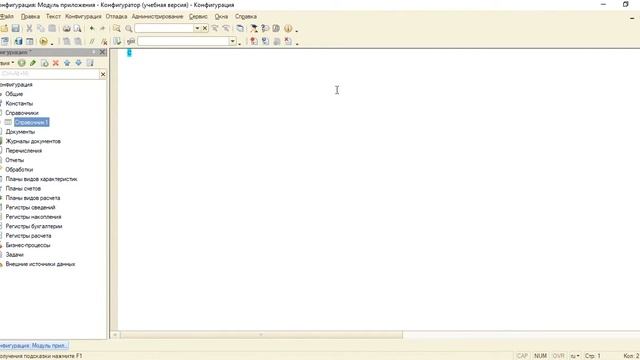Click the tree panel search field
This screenshot has height=360, width=640.
49,74
